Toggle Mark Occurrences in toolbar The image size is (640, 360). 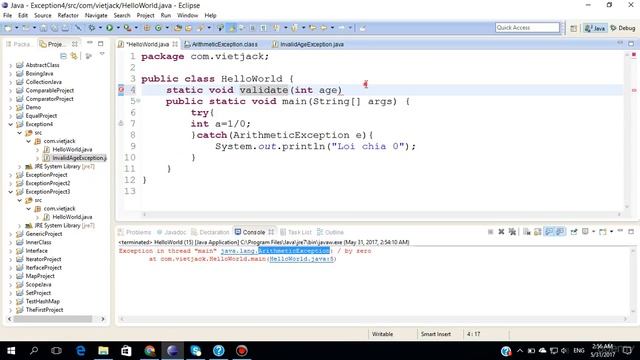(232, 28)
